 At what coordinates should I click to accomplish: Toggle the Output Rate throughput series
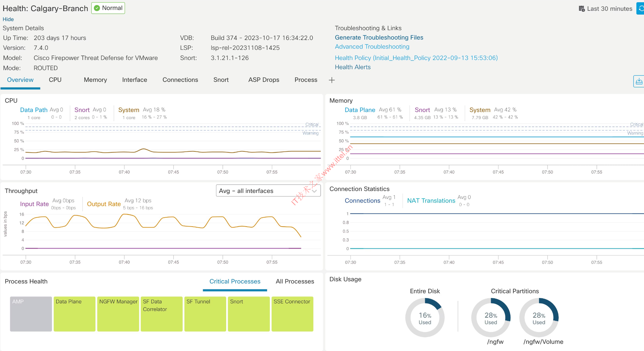(x=104, y=204)
